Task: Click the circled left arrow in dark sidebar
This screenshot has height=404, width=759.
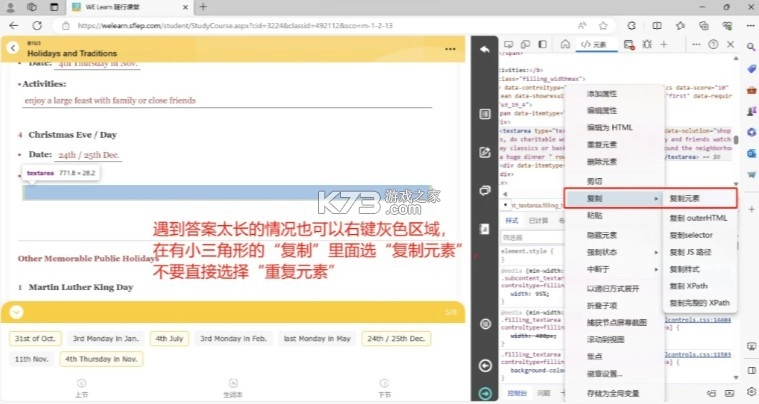Action: pyautogui.click(x=485, y=366)
